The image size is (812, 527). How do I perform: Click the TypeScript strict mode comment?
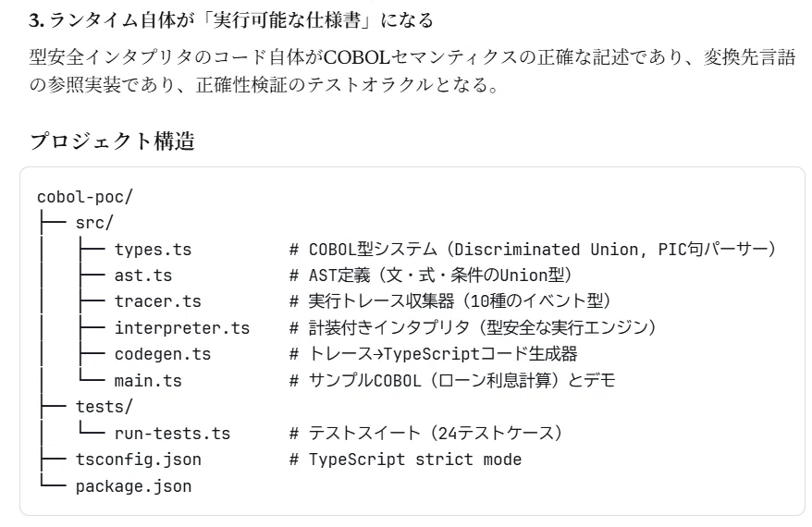tap(405, 460)
